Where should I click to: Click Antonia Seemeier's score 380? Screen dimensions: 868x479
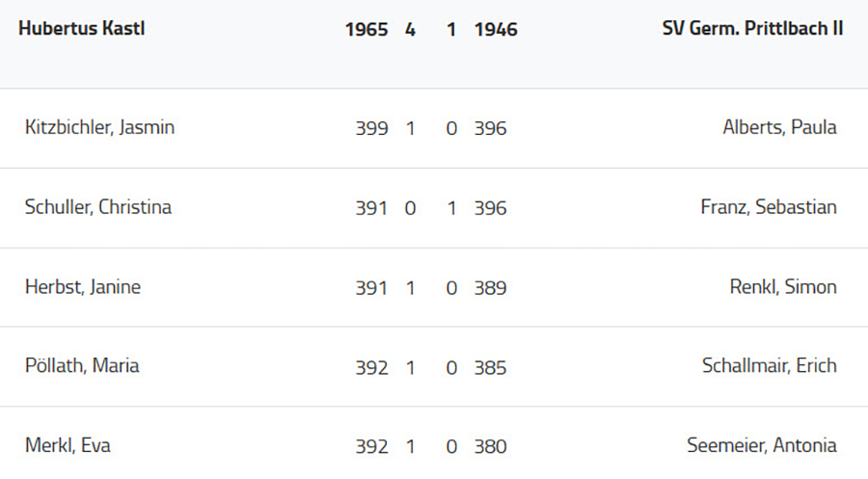[x=490, y=447]
